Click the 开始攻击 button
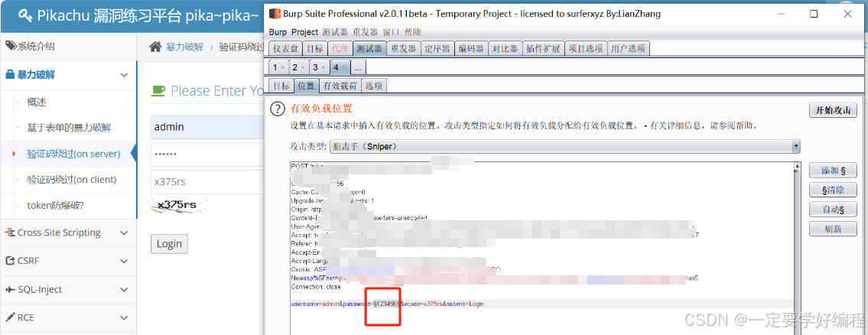This screenshot has width=868, height=335. (833, 109)
